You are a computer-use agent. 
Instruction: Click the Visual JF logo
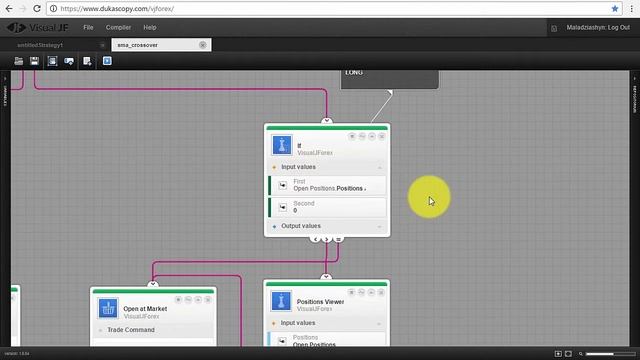pos(37,27)
